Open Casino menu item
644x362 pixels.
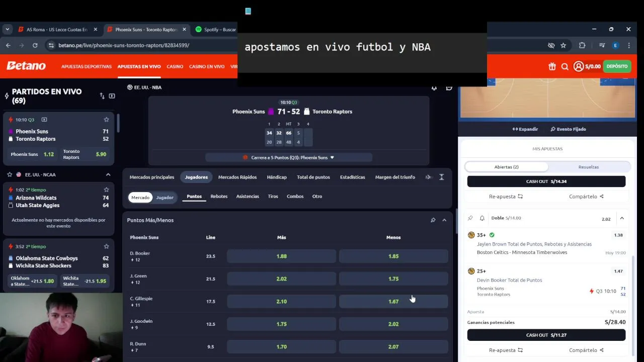click(175, 66)
